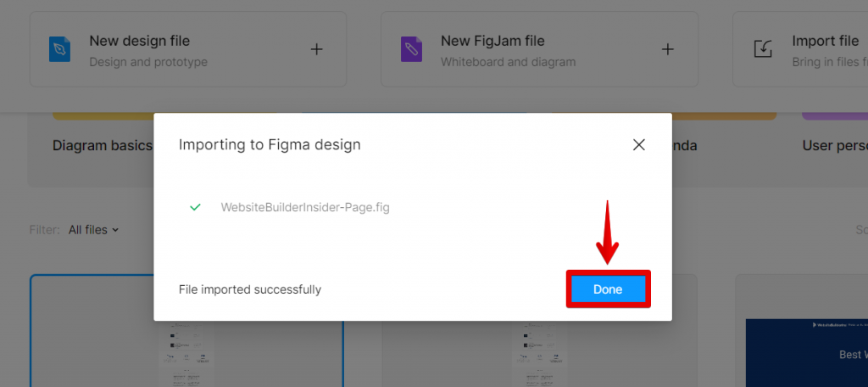The height and width of the screenshot is (387, 868).
Task: Select the User persona template card
Action: tap(834, 145)
